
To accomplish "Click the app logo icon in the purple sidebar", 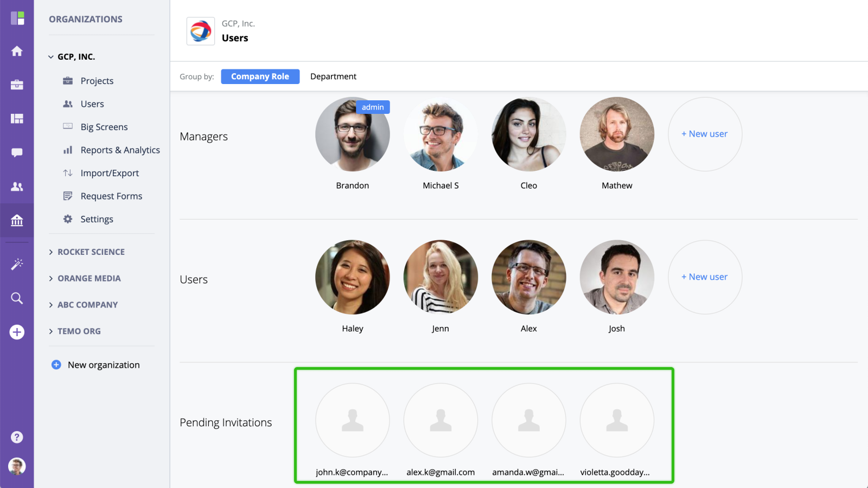I will 17,18.
